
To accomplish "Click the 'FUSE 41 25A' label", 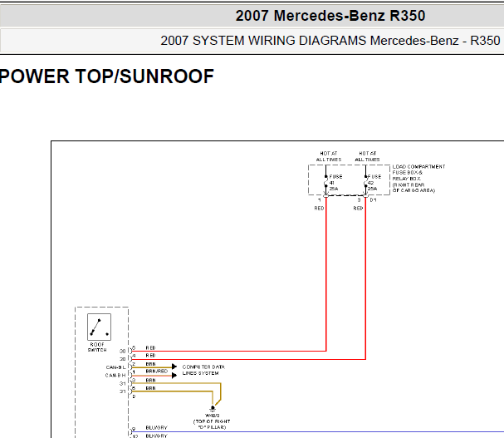I will coord(335,183).
